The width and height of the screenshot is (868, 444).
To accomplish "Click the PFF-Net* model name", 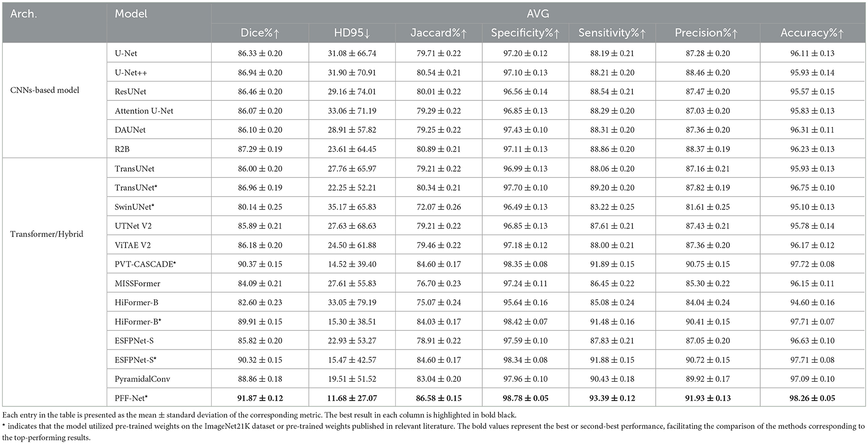I will (x=132, y=398).
